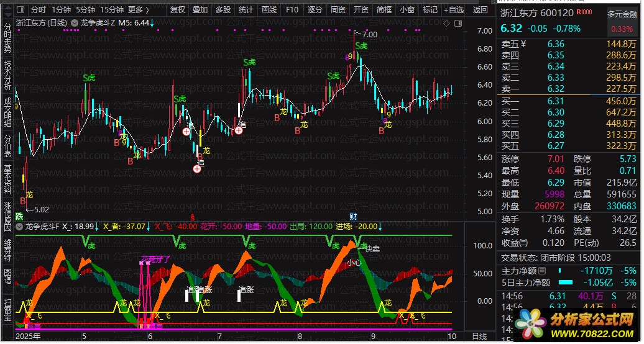Select the 1分钟 period

61,9
